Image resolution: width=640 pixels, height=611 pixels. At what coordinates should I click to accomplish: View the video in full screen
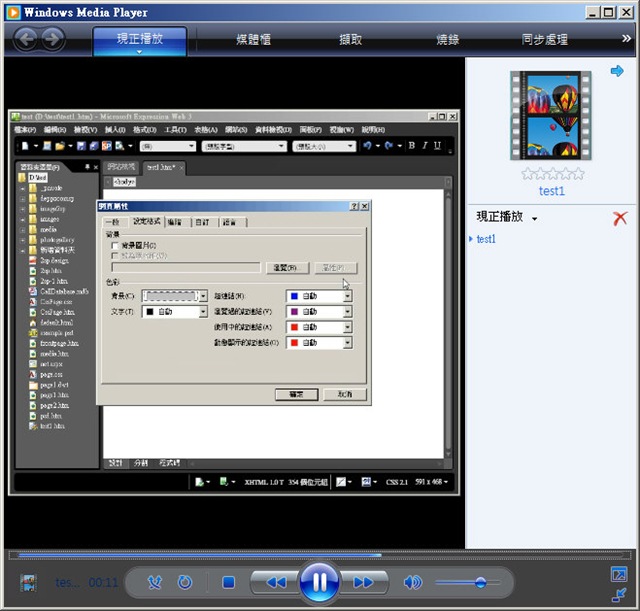pyautogui.click(x=619, y=574)
